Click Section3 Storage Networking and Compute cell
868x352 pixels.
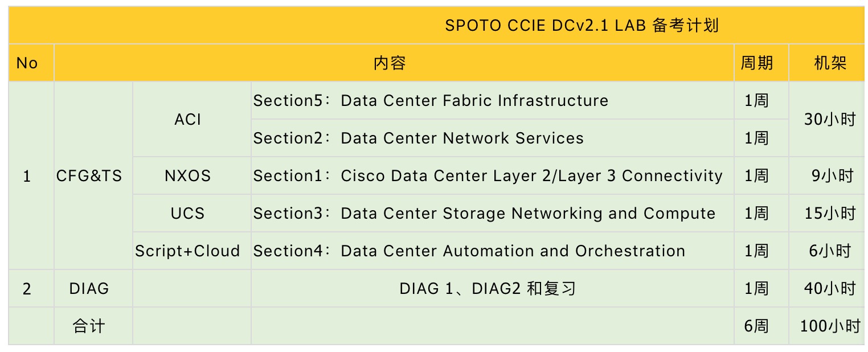pos(492,213)
